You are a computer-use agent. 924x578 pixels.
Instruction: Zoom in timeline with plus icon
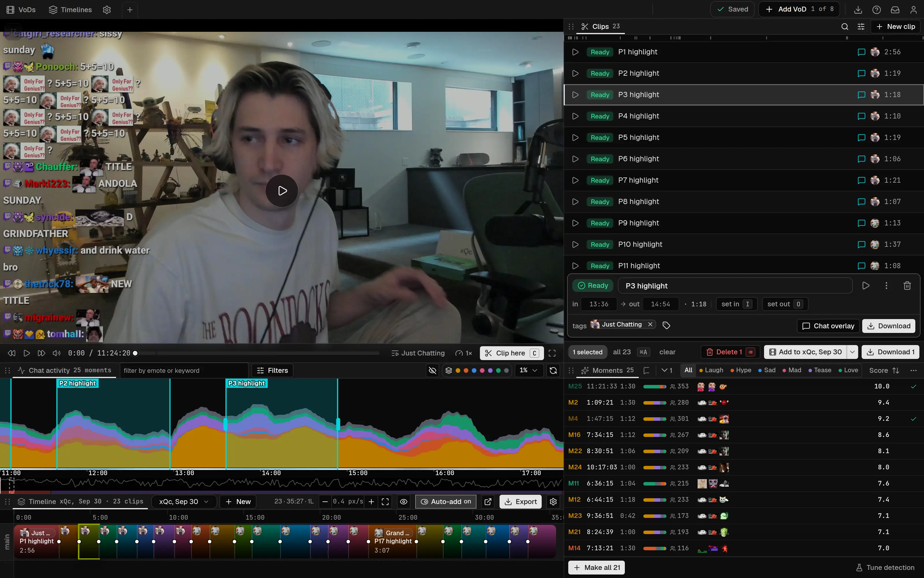point(371,501)
